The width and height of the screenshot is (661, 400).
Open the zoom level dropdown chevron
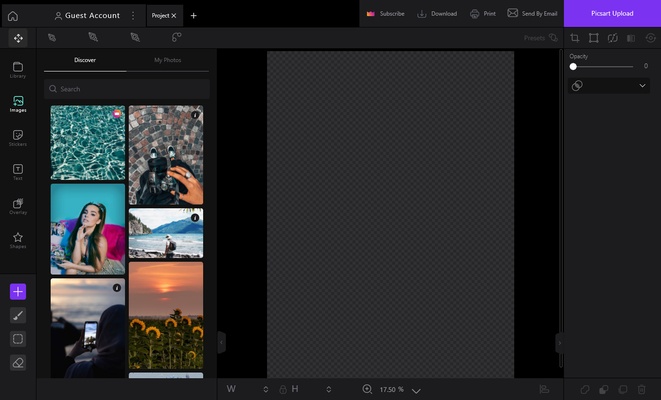416,391
